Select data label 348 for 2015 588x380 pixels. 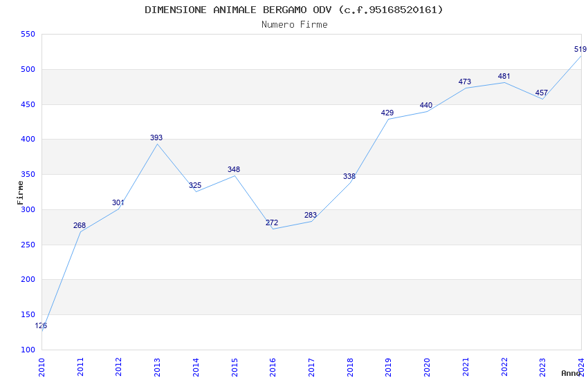[x=234, y=169]
